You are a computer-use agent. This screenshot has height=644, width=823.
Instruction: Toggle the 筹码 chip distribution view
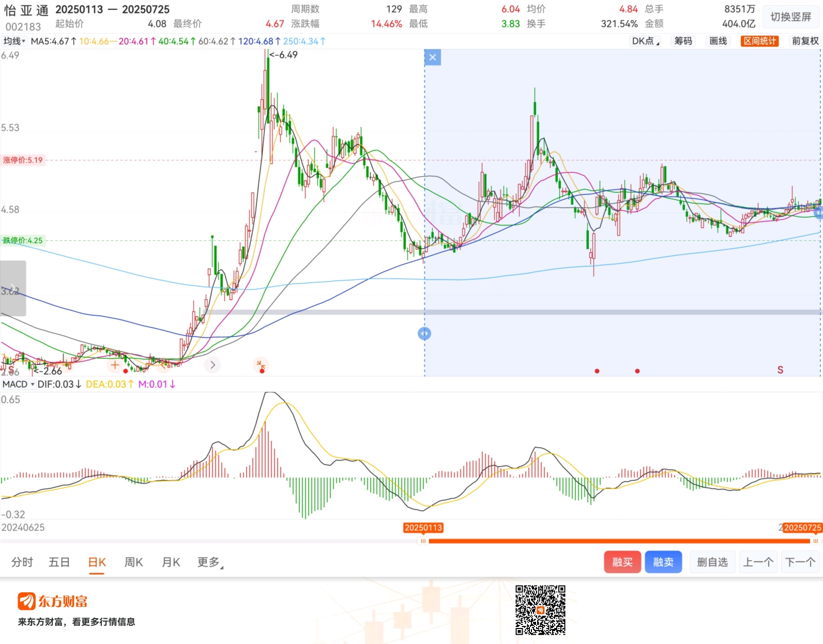tap(683, 41)
